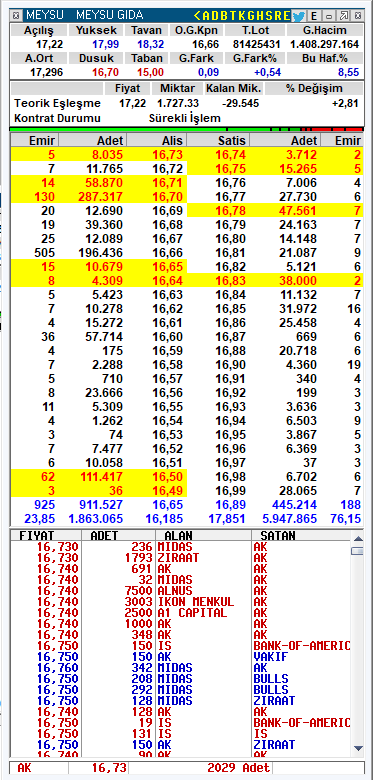
Task: Select the 1793 ZIRAAT trade row
Action: coord(181,558)
